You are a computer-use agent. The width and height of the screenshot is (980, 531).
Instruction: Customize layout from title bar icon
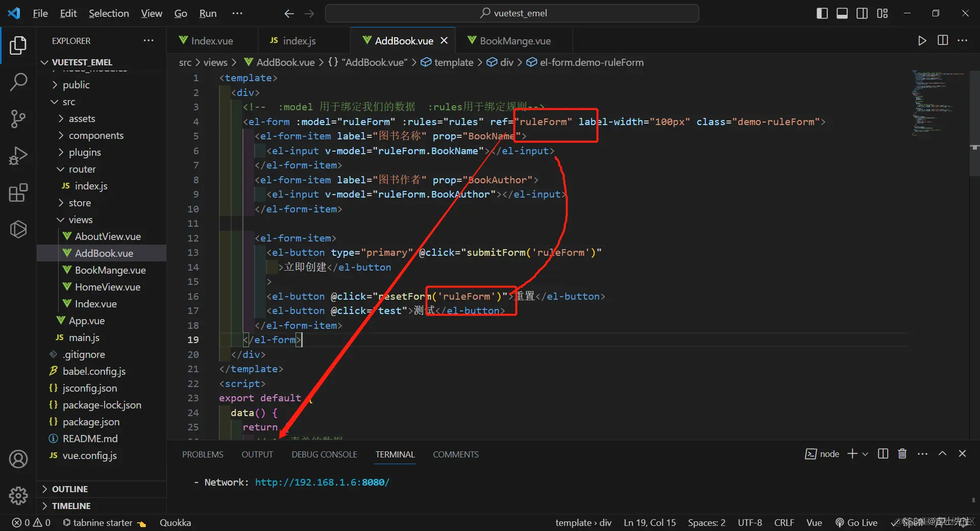pyautogui.click(x=883, y=13)
